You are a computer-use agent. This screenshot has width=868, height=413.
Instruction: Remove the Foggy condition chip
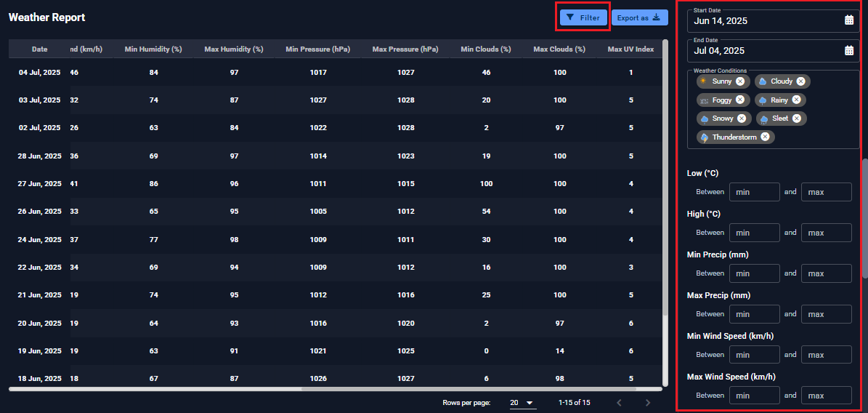pyautogui.click(x=740, y=100)
